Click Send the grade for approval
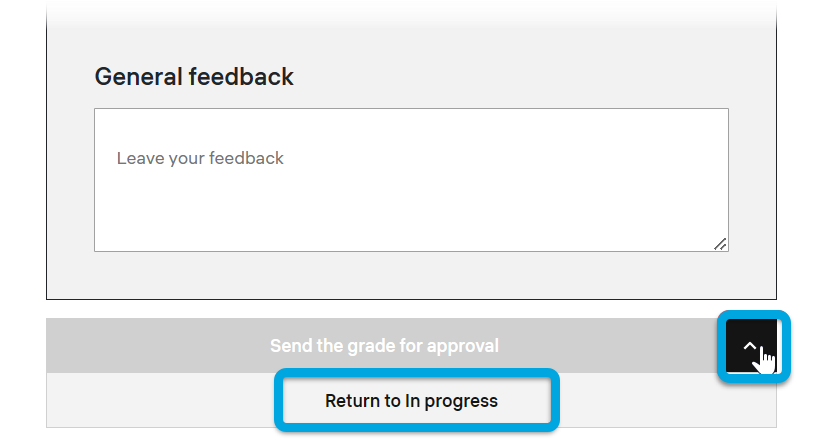 point(384,346)
